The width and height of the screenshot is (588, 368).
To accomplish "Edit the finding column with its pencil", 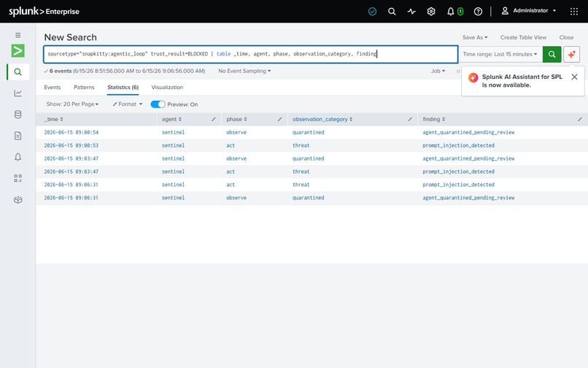I will (x=580, y=119).
